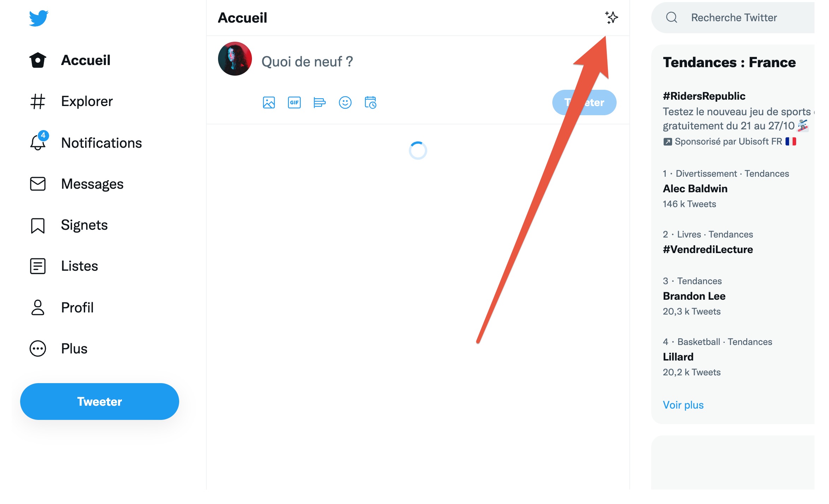Click the Twitter bird logo
Image resolution: width=829 pixels, height=504 pixels.
pos(39,18)
